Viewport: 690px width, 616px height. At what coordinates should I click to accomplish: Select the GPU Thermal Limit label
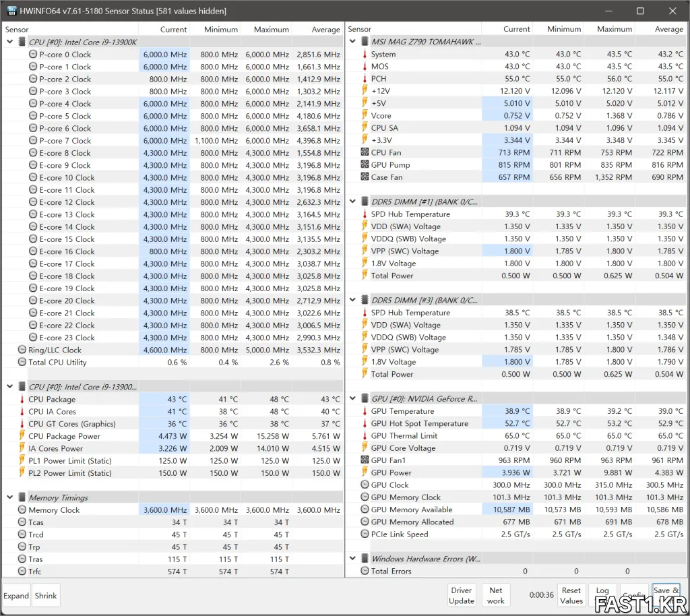pos(404,435)
